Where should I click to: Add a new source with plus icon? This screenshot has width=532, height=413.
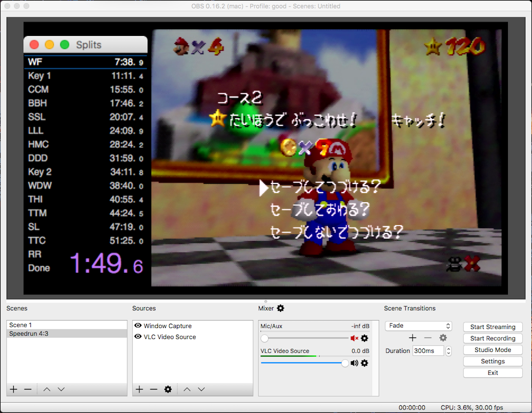click(139, 389)
